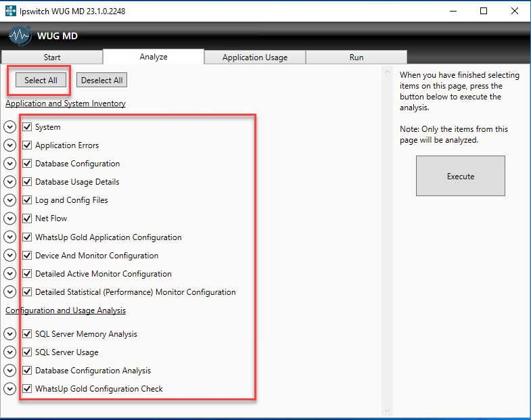Open the Run tab
This screenshot has width=531, height=420.
click(356, 57)
